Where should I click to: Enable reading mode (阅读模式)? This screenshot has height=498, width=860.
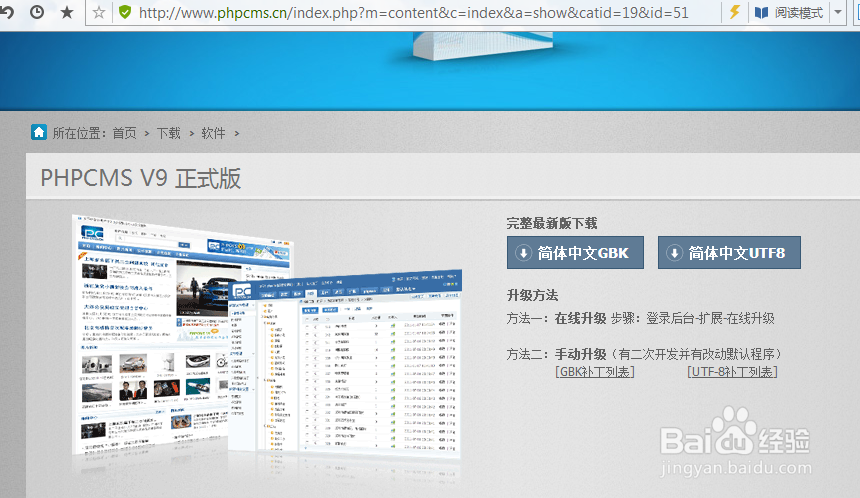pos(789,13)
